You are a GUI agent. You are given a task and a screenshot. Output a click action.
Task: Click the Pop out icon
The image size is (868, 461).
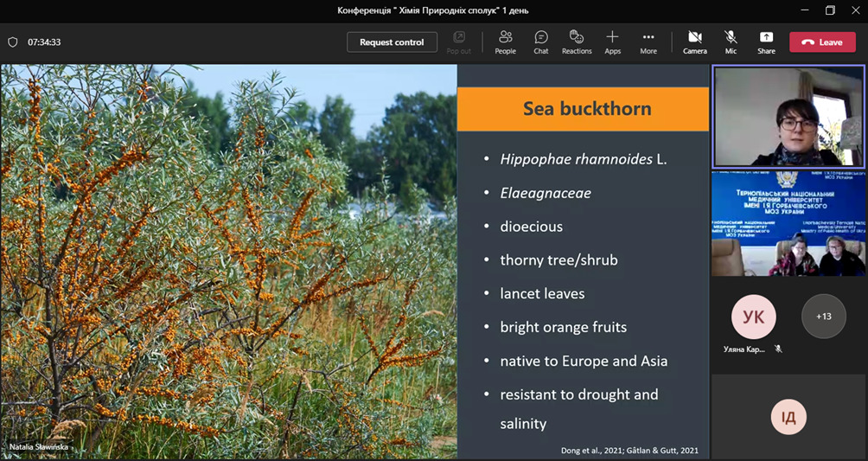(x=459, y=42)
